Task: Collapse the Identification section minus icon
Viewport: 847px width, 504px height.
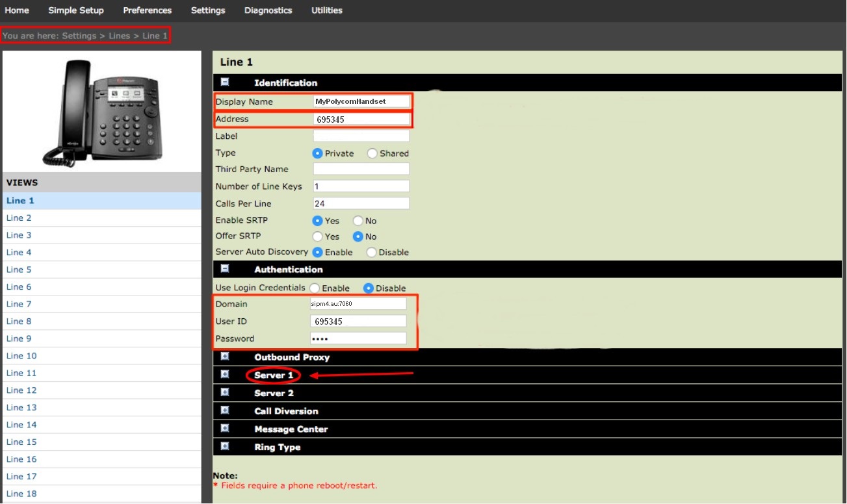Action: [225, 82]
